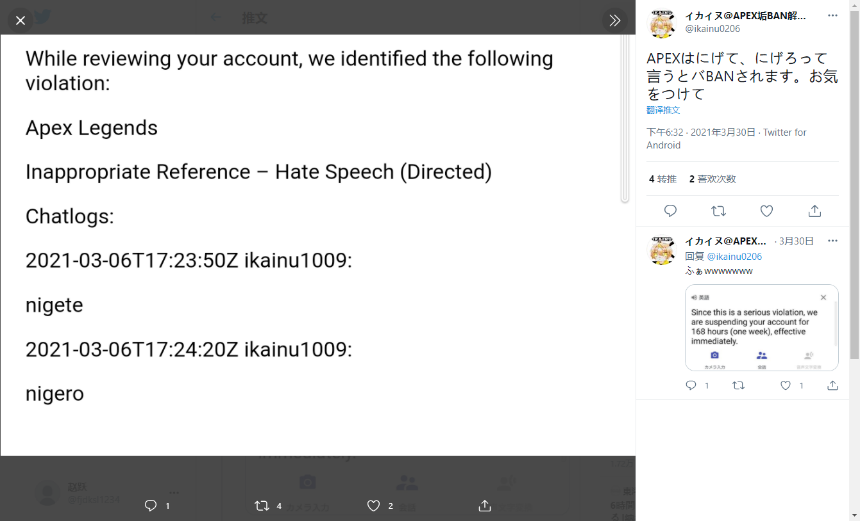Click reply icon under main tweet

point(670,211)
